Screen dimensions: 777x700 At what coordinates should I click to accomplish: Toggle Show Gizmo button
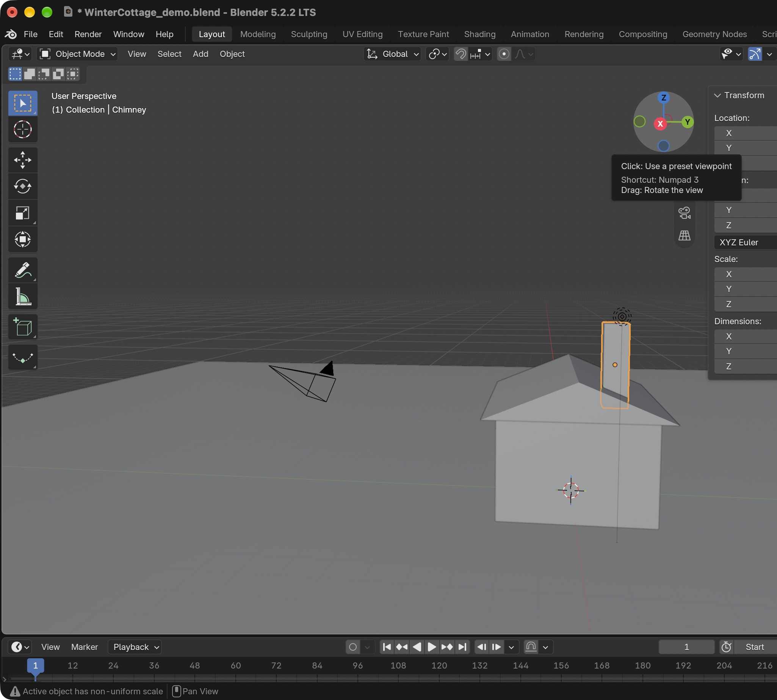click(x=755, y=54)
